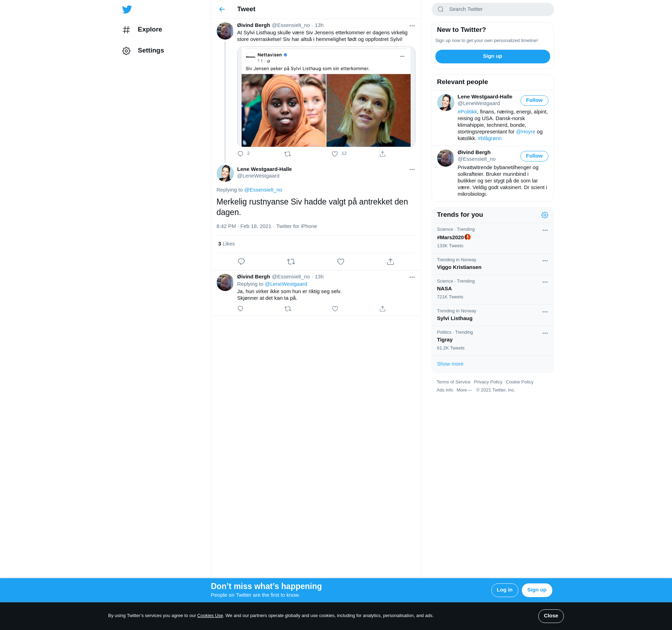Open options for the Sylvi Listhaug trend
This screenshot has height=630, width=672.
(x=545, y=312)
